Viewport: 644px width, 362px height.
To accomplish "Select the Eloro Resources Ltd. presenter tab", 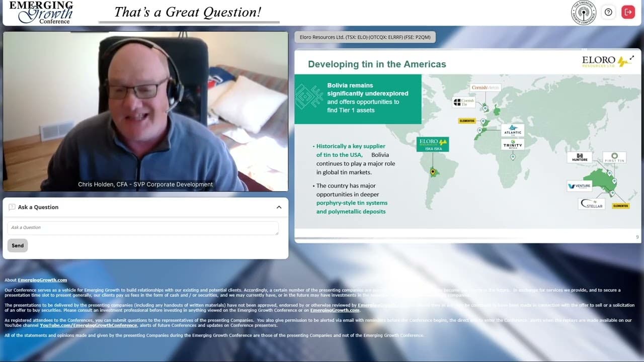I will (x=365, y=37).
